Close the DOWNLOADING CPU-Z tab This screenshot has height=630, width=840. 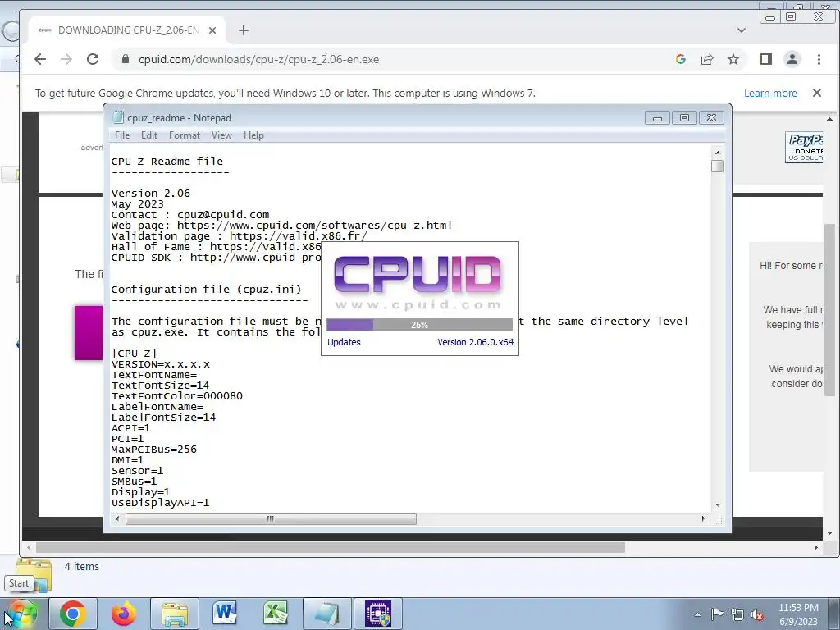(x=212, y=30)
